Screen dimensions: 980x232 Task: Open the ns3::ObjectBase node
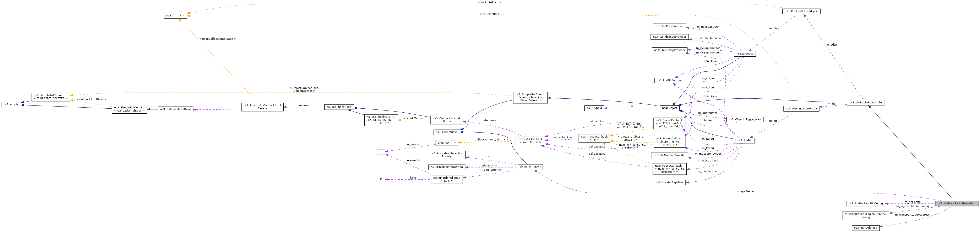coord(447,132)
